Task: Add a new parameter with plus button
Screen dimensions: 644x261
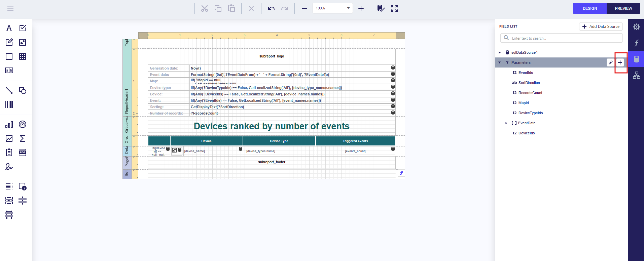Action: pyautogui.click(x=620, y=62)
